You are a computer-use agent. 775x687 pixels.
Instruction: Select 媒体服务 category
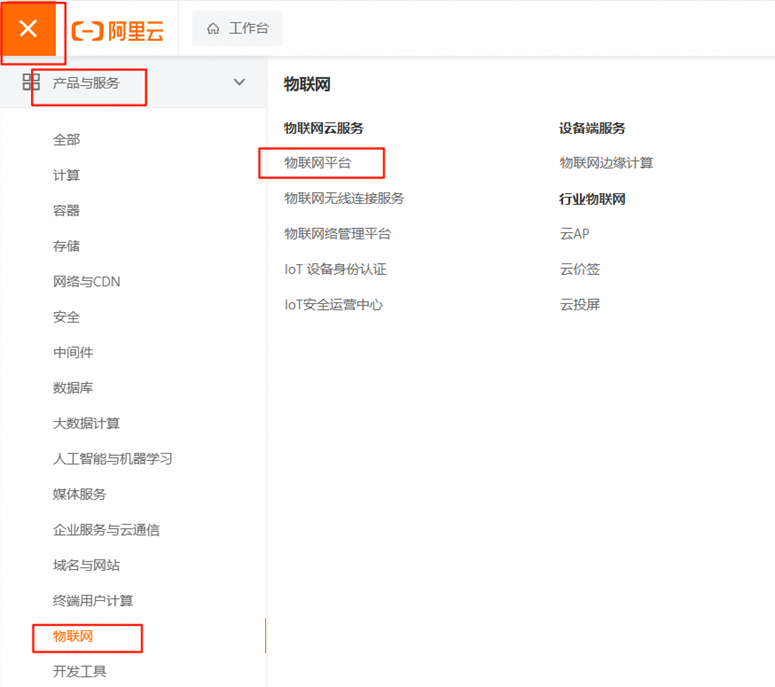click(80, 494)
